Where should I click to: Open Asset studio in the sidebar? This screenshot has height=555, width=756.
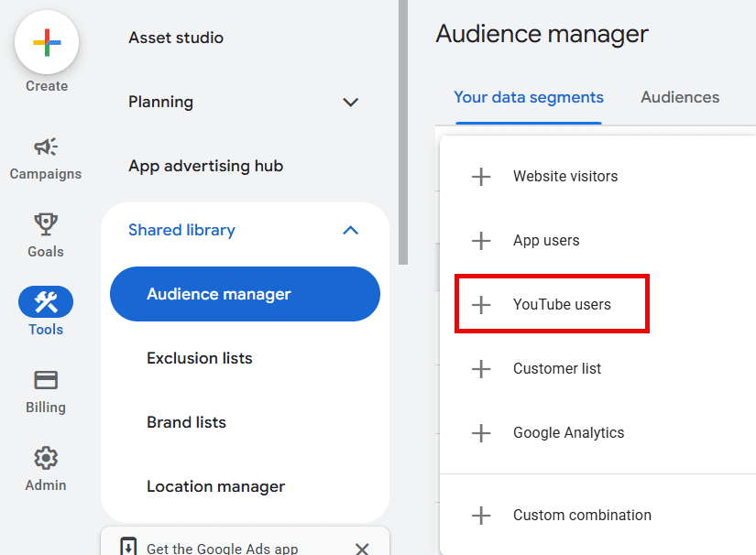click(x=176, y=38)
